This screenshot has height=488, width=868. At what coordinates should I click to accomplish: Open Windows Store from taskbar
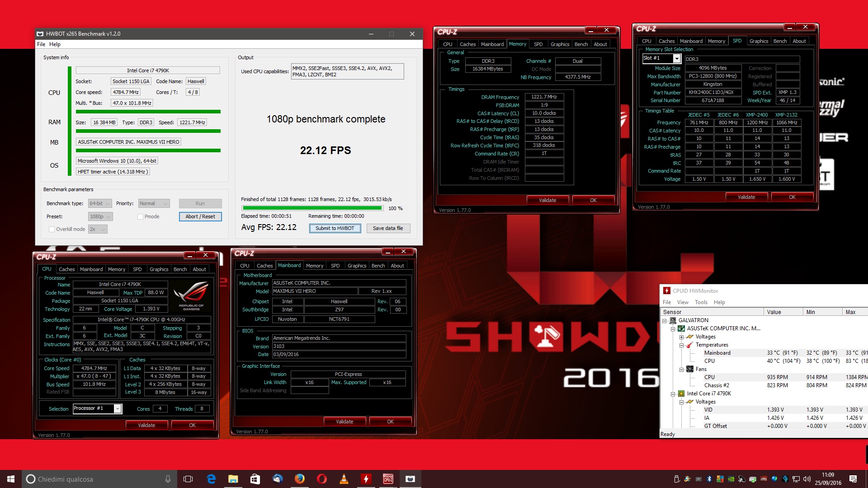(255, 479)
